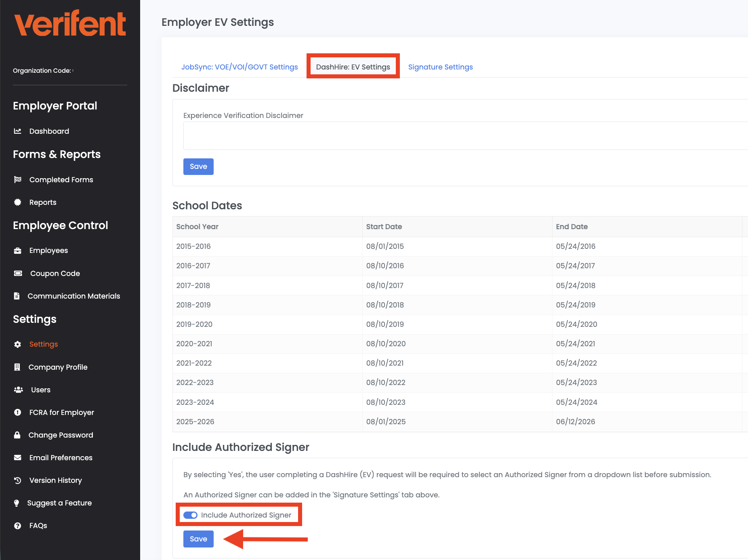Save the Experience Verification Disclaimer
The height and width of the screenshot is (560, 748).
point(198,166)
